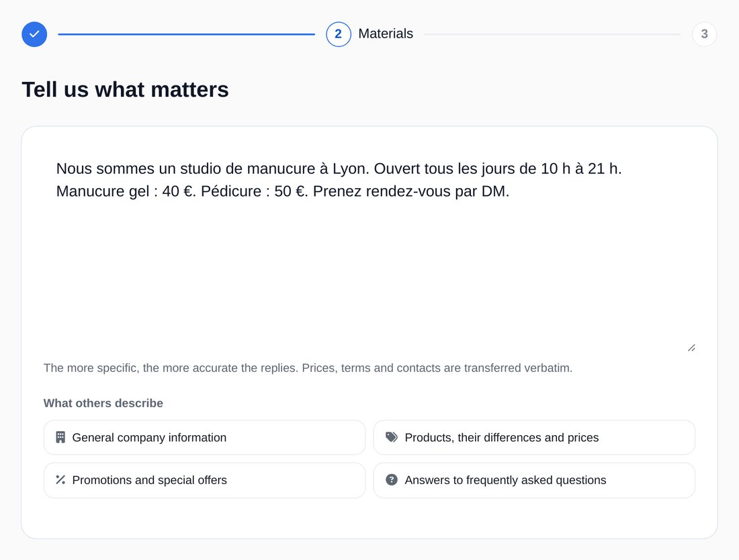Focus the business description text area
This screenshot has width=739, height=560.
pyautogui.click(x=369, y=250)
